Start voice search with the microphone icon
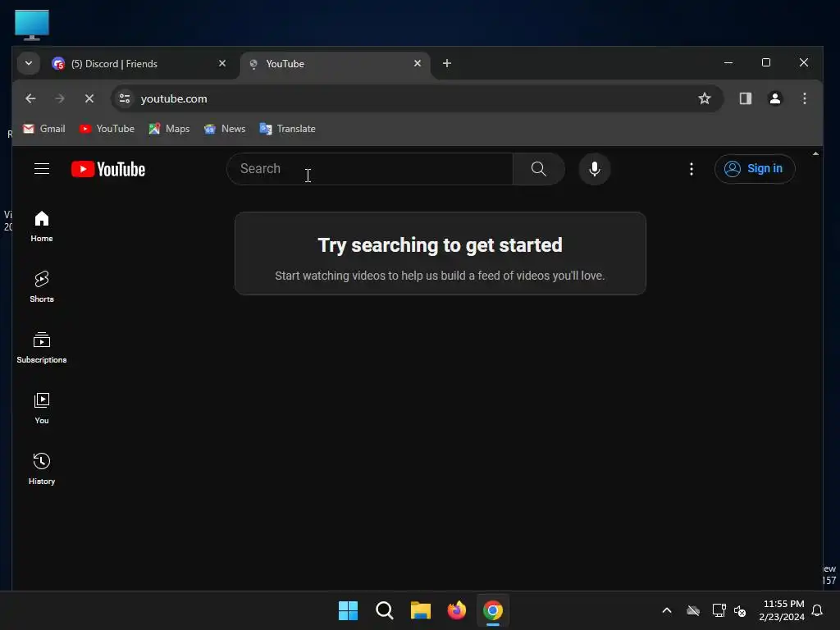The width and height of the screenshot is (840, 630). [595, 169]
